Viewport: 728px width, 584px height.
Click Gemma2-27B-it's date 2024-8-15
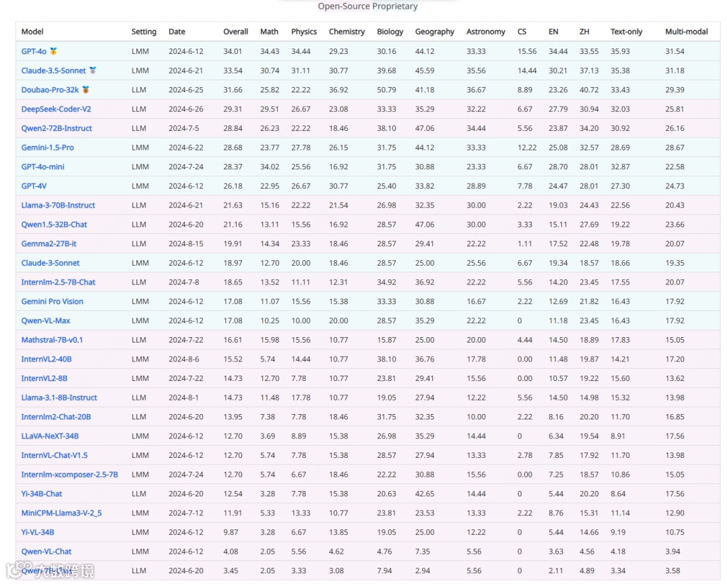tap(186, 243)
